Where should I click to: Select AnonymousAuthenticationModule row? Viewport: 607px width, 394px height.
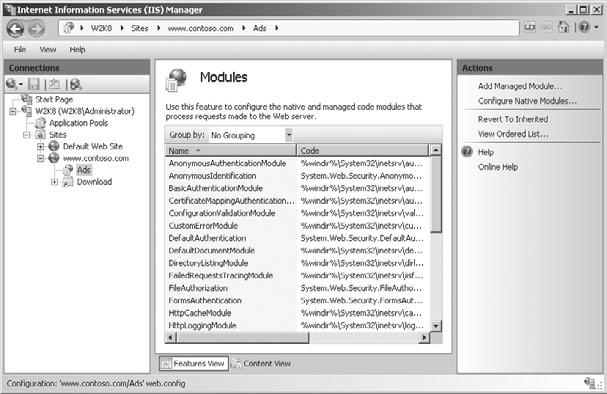pyautogui.click(x=297, y=163)
